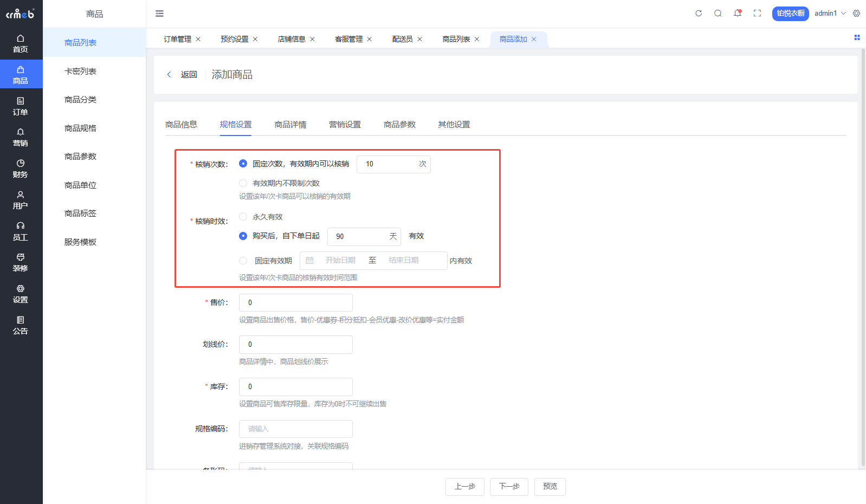Screen dimensions: 866x504
Task: Click the 售价 price input
Action: (x=296, y=302)
